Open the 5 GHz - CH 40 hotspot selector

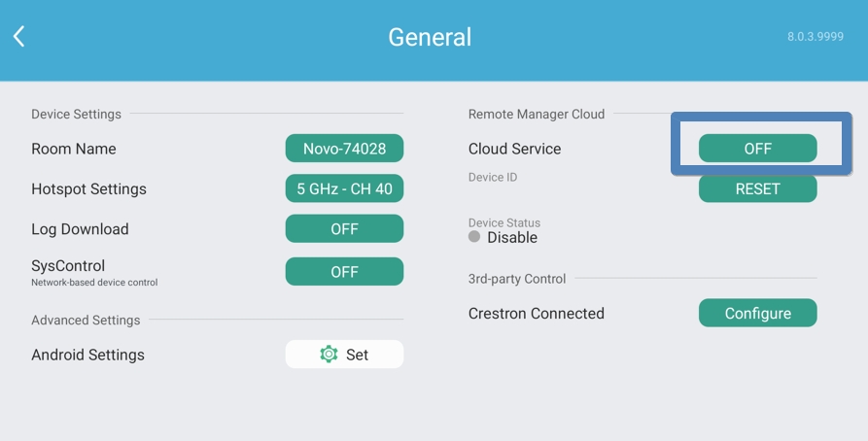coord(344,188)
